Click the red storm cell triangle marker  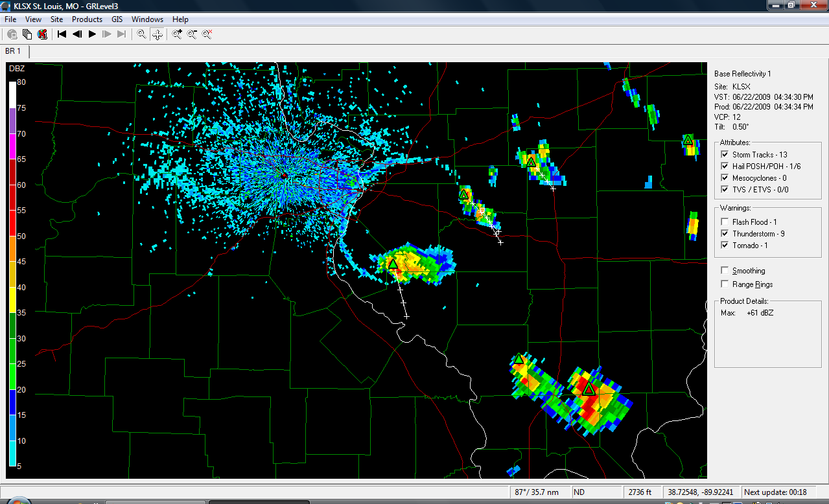coord(589,389)
